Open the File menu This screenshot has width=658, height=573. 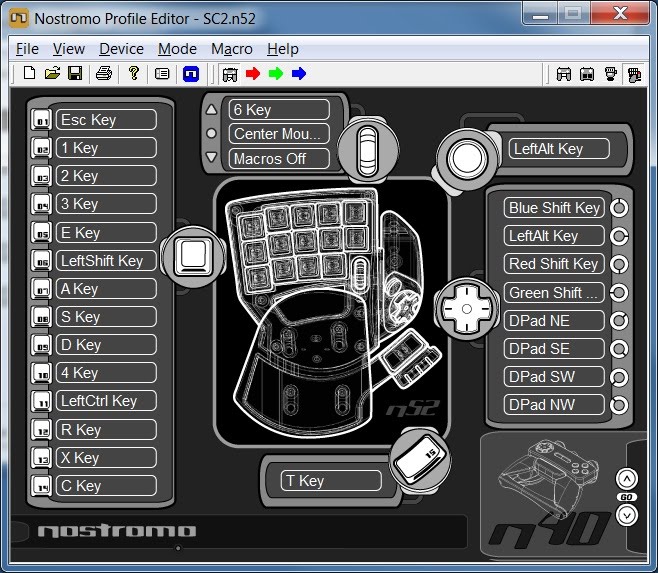(27, 49)
